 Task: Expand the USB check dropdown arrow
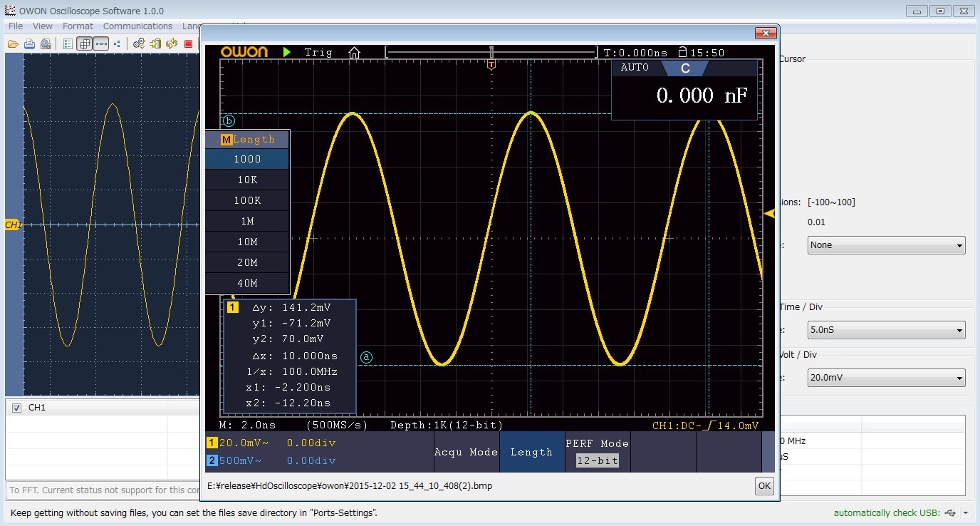click(x=966, y=513)
